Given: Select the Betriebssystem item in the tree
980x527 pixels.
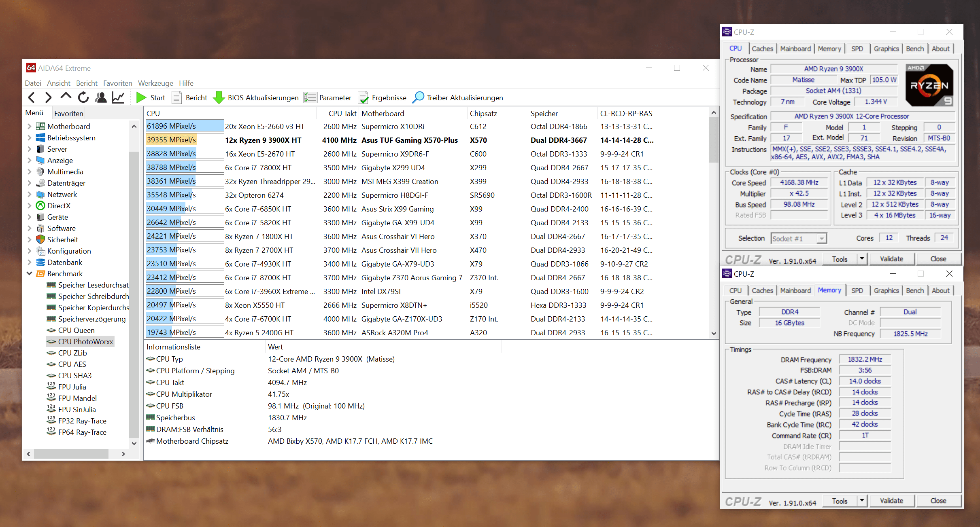Looking at the screenshot, I should coord(71,138).
